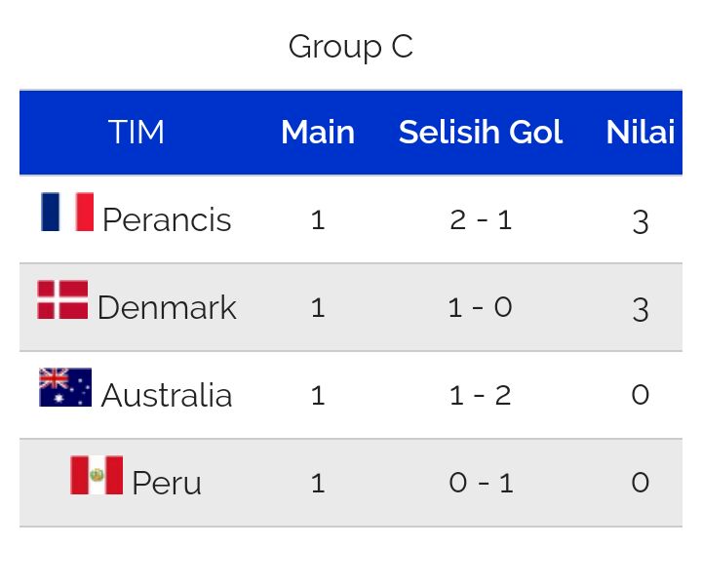This screenshot has height=588, width=702.
Task: Click the Perancis points value 3
Action: click(641, 222)
